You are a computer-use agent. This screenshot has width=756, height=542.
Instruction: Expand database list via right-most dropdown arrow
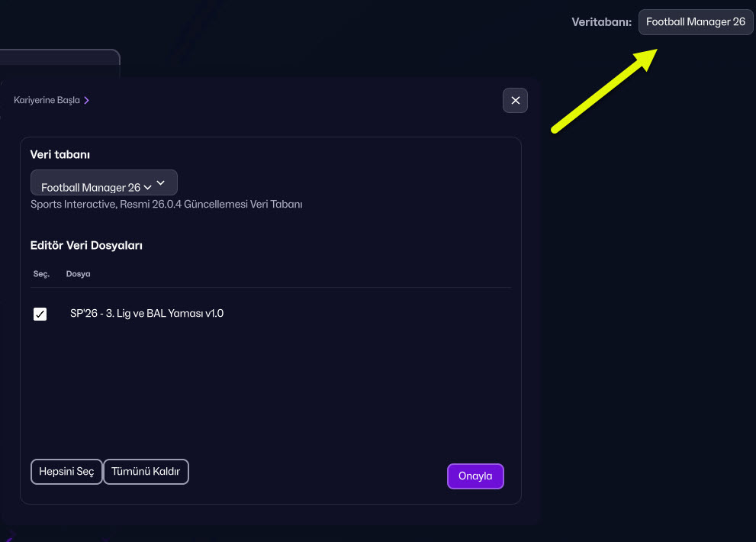pos(161,183)
